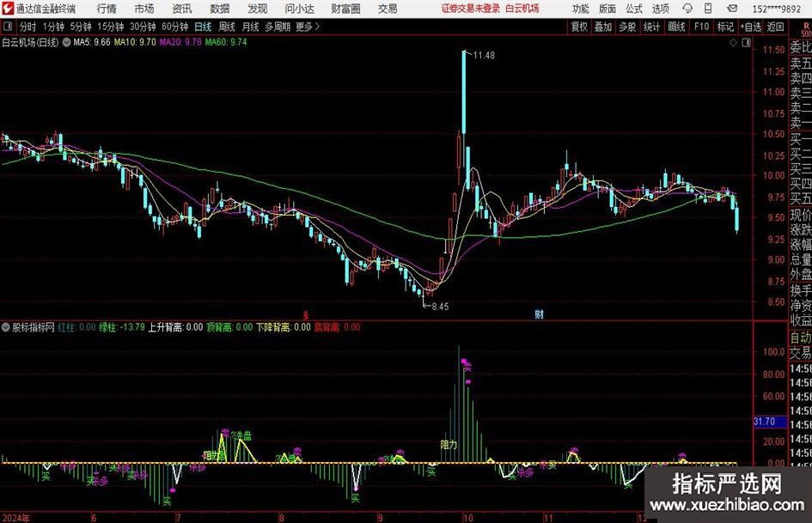Click the MA60: 9.74 label
The image size is (812, 523).
(226, 42)
